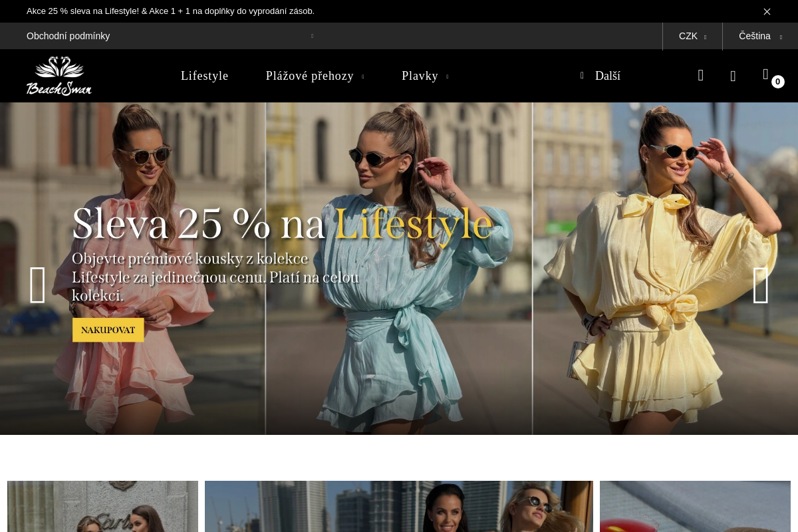This screenshot has height=532, width=798.
Task: Open the right category thumbnail below the banner
Action: click(695, 506)
